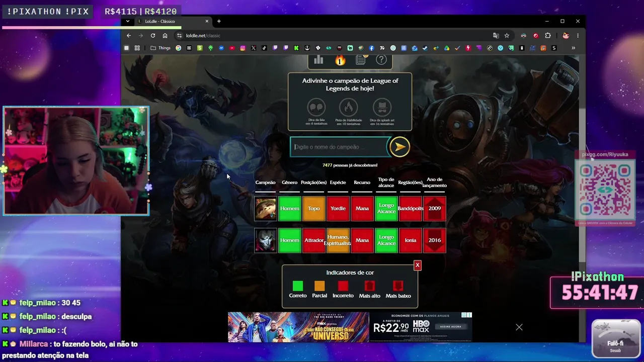Go back to the previous page

coord(129,36)
